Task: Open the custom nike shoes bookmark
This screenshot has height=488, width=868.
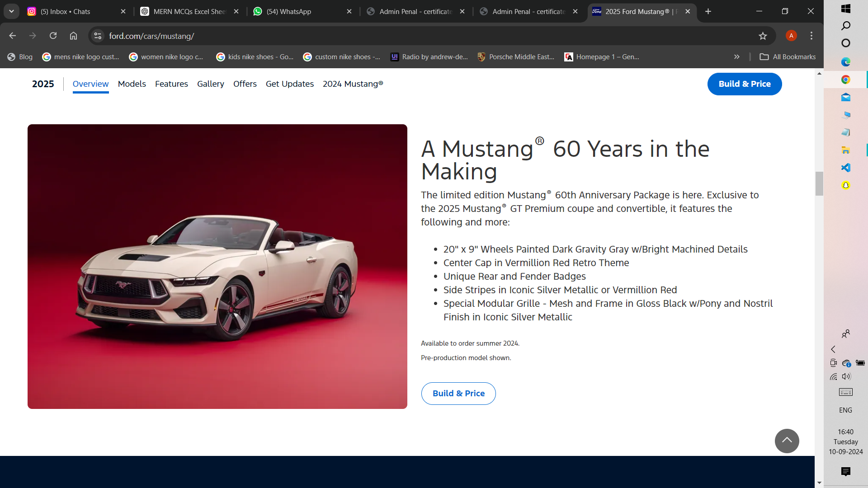Action: pos(342,57)
